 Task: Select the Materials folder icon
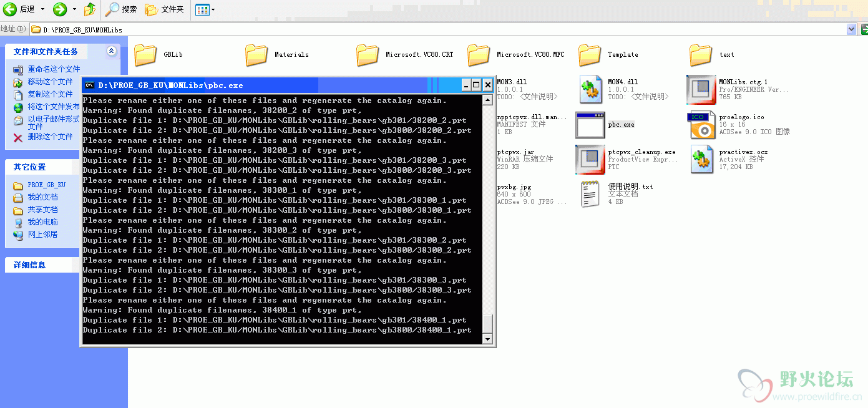[x=256, y=55]
